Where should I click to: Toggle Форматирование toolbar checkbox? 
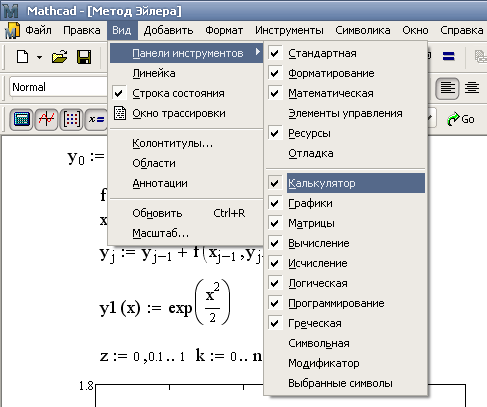tap(346, 73)
